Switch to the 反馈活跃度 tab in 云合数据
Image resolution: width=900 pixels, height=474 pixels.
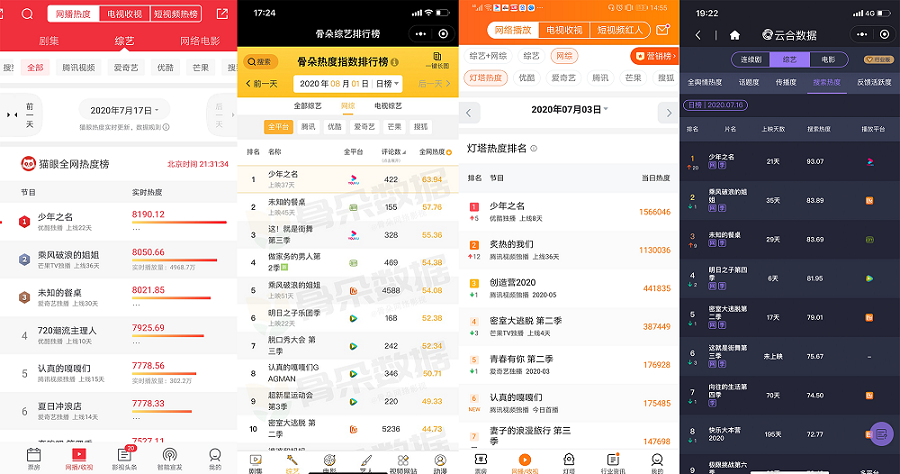874,83
